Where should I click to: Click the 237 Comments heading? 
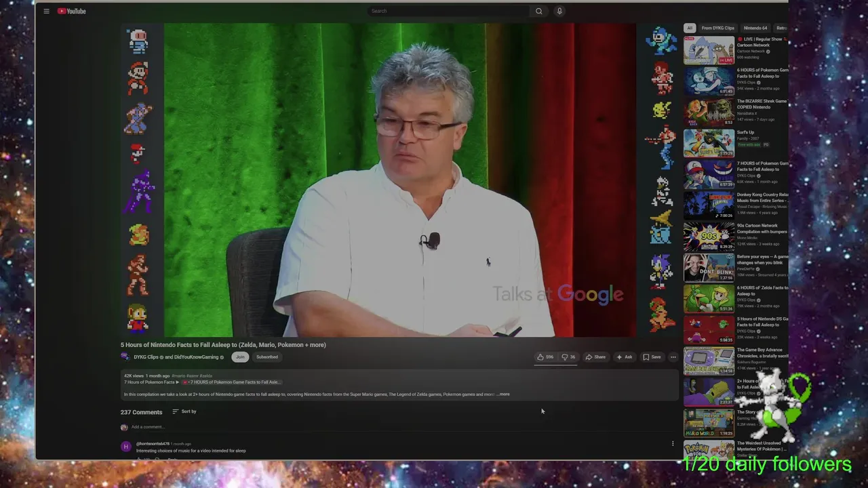click(x=141, y=412)
